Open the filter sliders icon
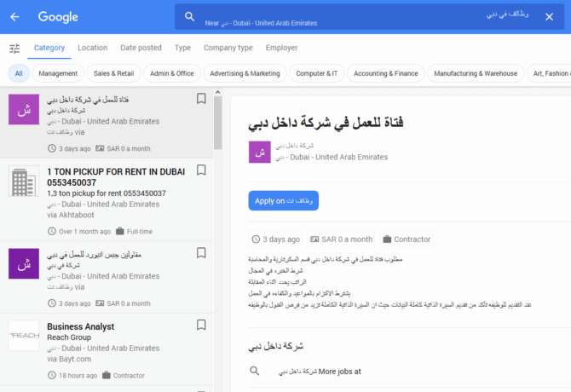 tap(14, 49)
